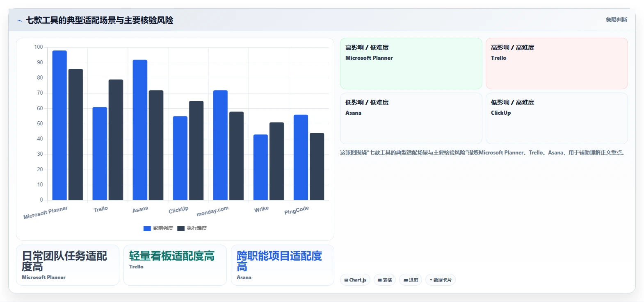
Task: Click the 日常团队任务适配度高 card
Action: (x=68, y=265)
